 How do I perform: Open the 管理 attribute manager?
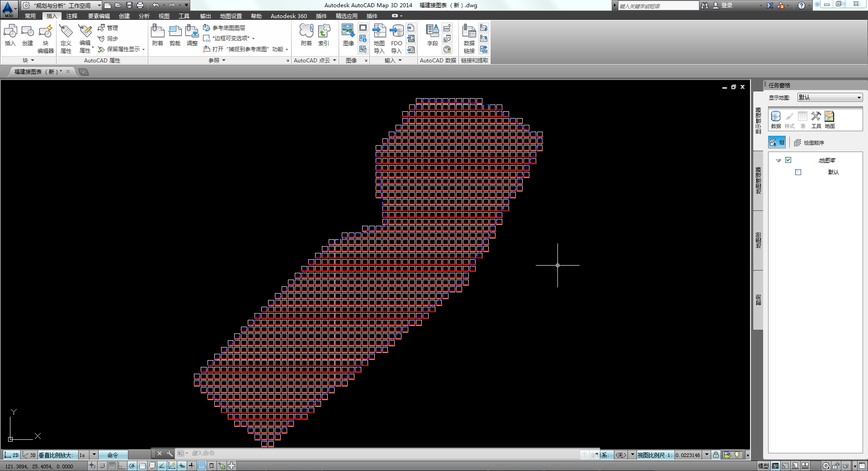point(108,28)
